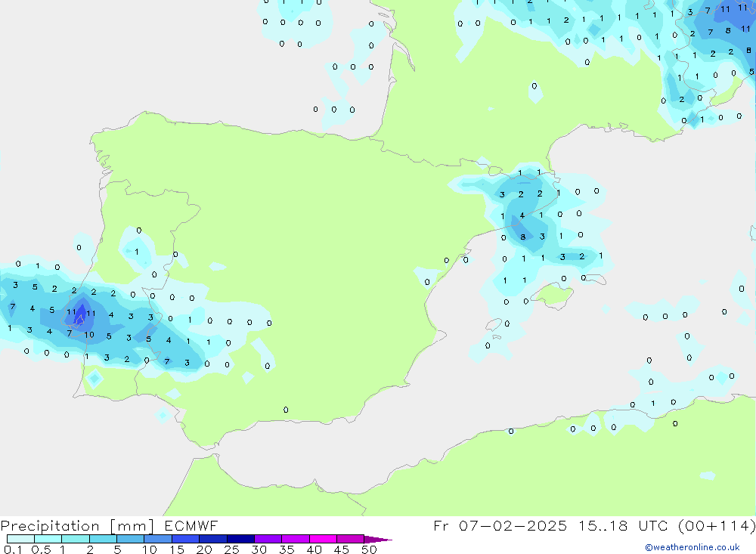Click the over-50 mm legend arrow tip
The width and height of the screenshot is (756, 554).
(x=378, y=540)
